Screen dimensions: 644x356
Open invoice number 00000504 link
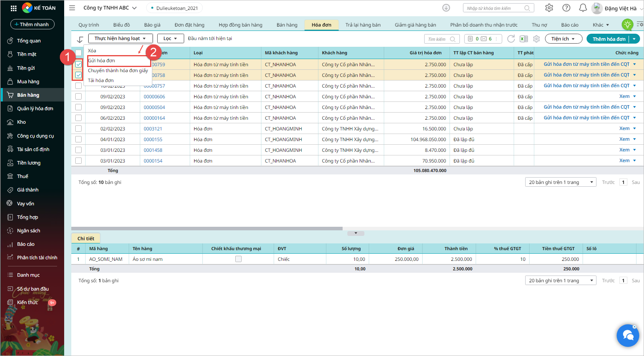(154, 107)
